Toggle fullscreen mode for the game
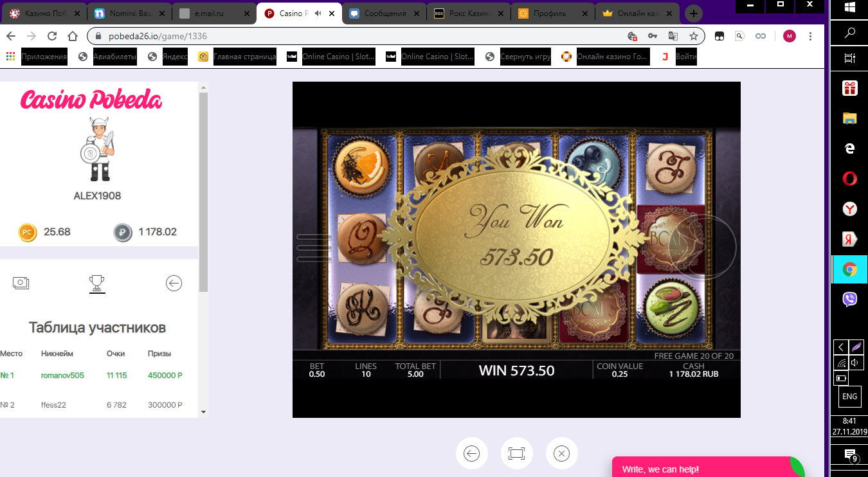This screenshot has height=477, width=868. pos(517,453)
